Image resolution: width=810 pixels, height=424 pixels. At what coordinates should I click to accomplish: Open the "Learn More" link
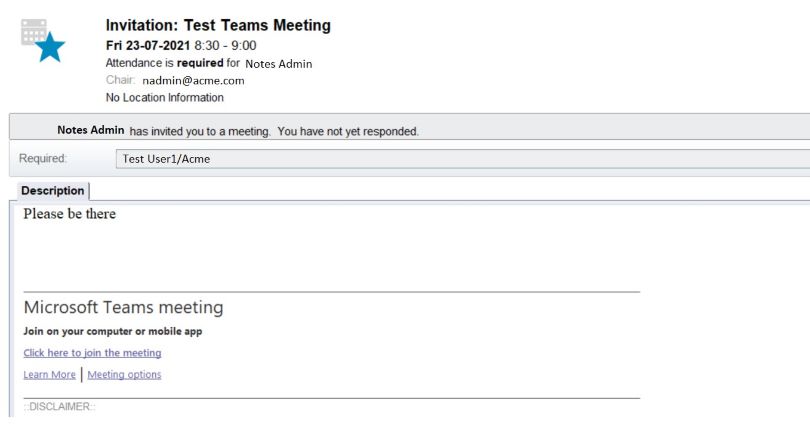(x=49, y=375)
